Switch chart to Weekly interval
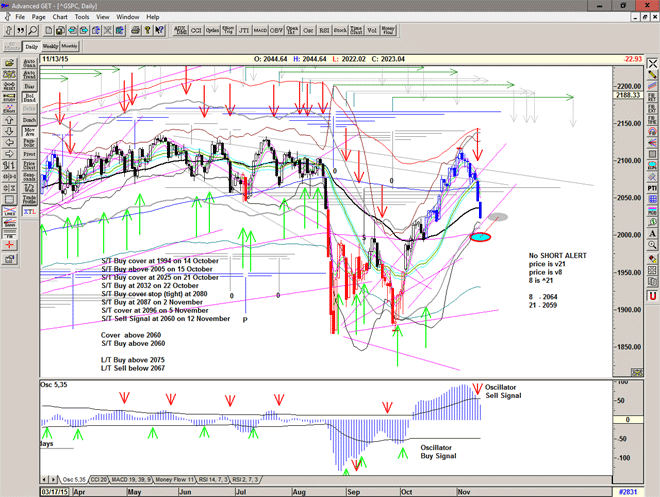This screenshot has height=497, width=660. (50, 46)
